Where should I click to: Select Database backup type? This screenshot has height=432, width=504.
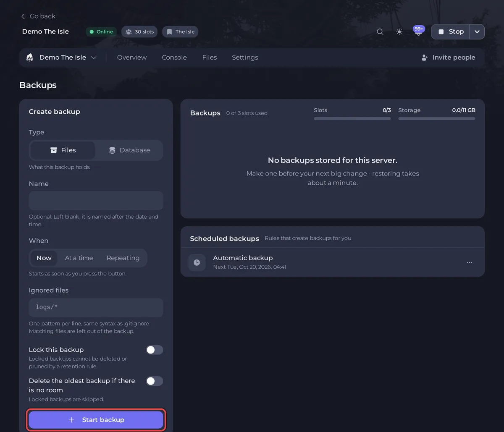129,150
